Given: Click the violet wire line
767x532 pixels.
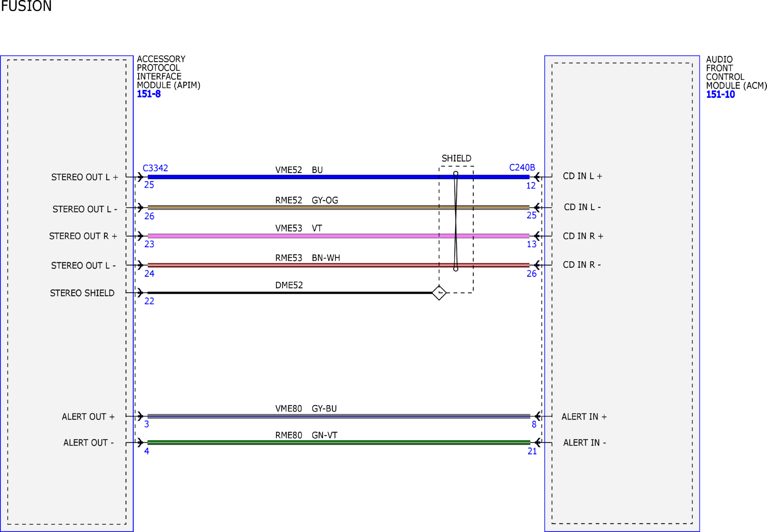Looking at the screenshot, I should [x=338, y=236].
